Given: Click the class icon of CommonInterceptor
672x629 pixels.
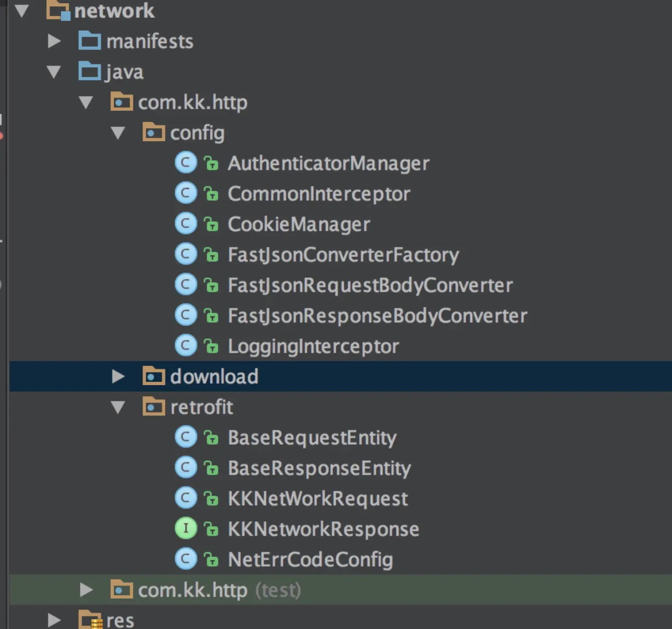Looking at the screenshot, I should (185, 193).
